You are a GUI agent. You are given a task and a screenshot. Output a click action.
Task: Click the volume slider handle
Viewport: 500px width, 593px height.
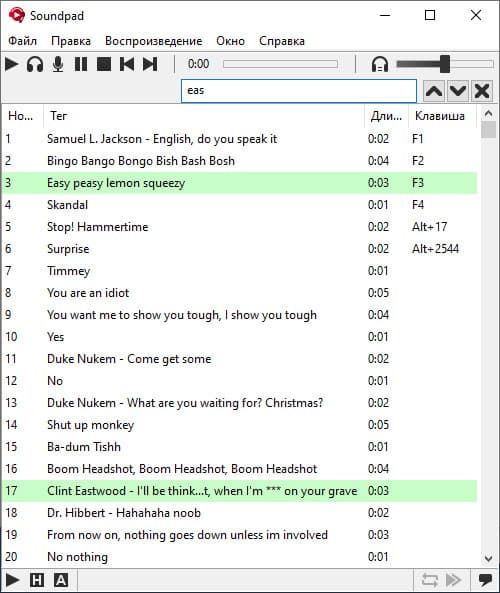tap(445, 64)
